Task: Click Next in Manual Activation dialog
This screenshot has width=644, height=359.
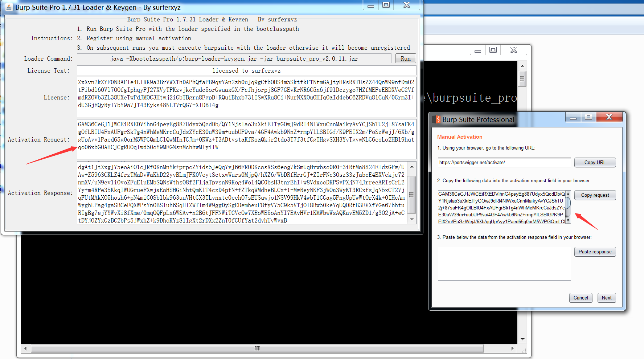Action: 607,298
